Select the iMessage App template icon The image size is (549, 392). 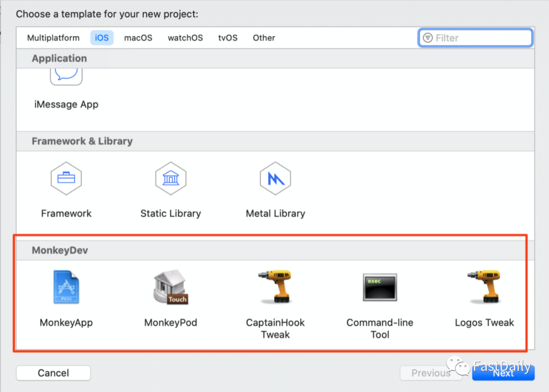(66, 77)
